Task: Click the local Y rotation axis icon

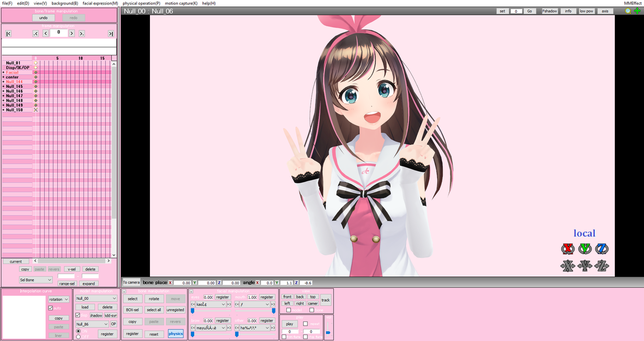Action: 585,248
